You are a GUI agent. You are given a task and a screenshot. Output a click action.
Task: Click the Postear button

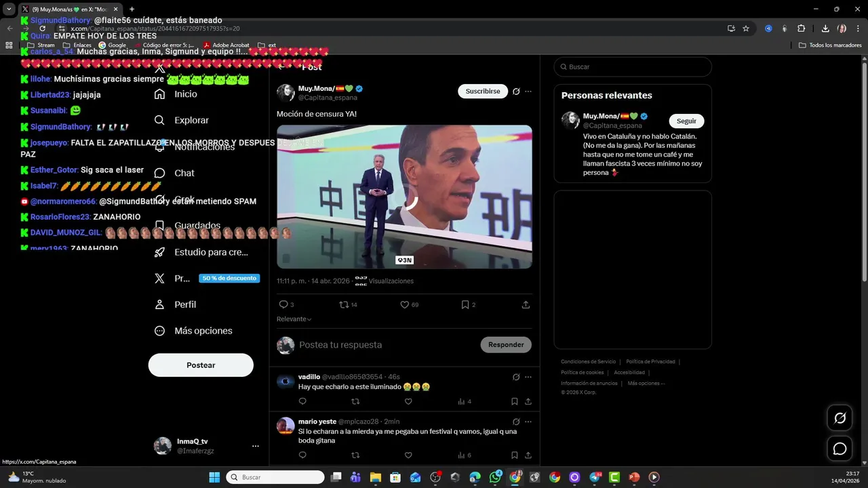tap(201, 365)
